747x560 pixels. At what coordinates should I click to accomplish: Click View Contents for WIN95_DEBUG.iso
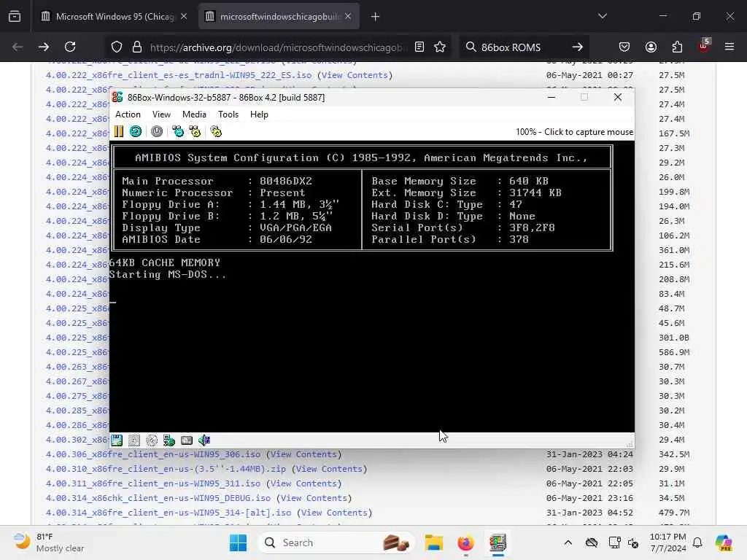coord(314,498)
